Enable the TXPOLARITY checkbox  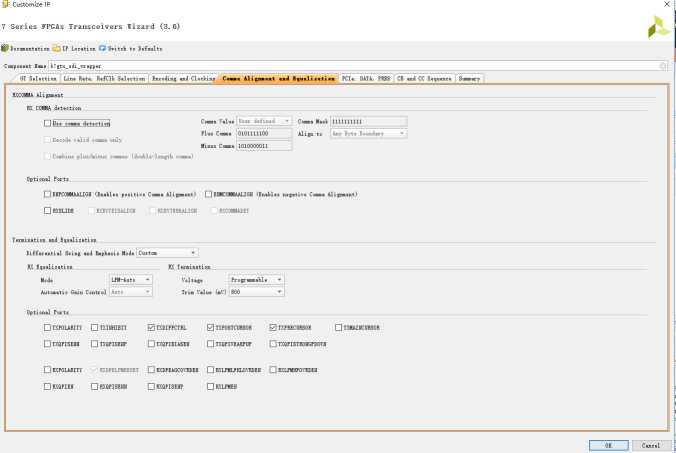pos(47,328)
